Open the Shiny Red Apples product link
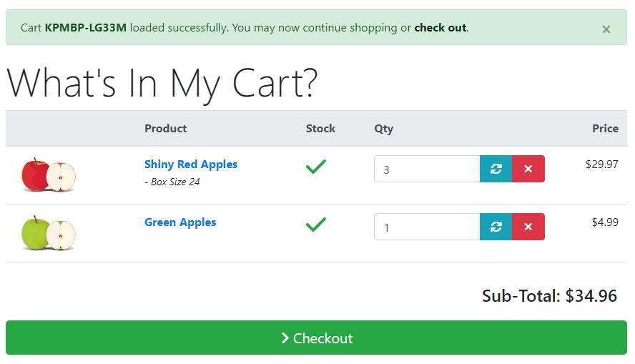635x364 pixels. 191,164
